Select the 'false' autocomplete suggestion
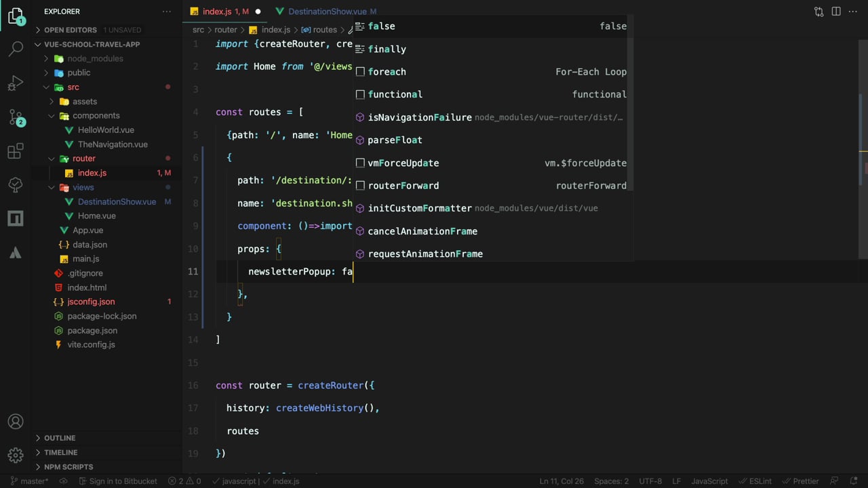Image resolution: width=868 pixels, height=488 pixels. (x=493, y=26)
